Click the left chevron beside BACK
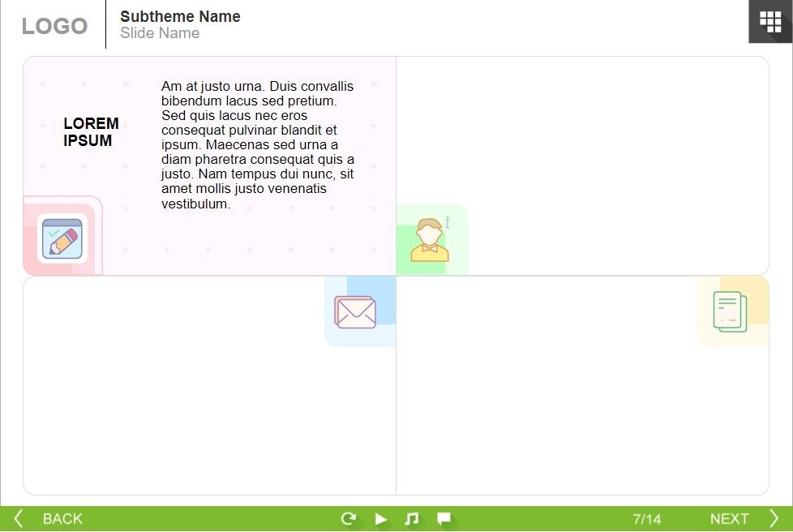Image resolution: width=793 pixels, height=532 pixels. pos(18,518)
